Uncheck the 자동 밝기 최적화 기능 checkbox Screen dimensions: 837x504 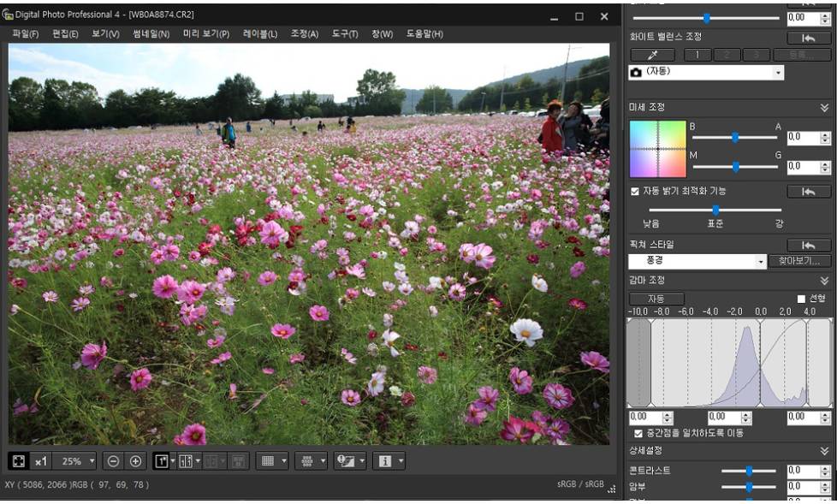(x=634, y=192)
